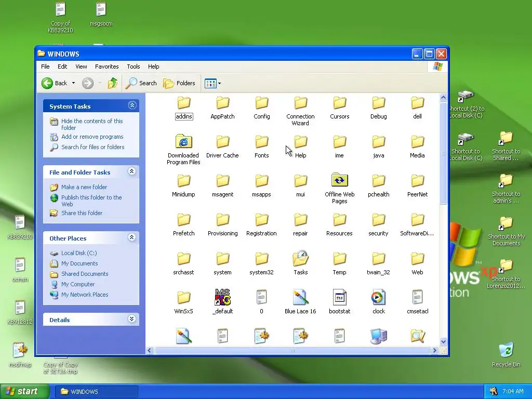Open the View menu

[81, 66]
